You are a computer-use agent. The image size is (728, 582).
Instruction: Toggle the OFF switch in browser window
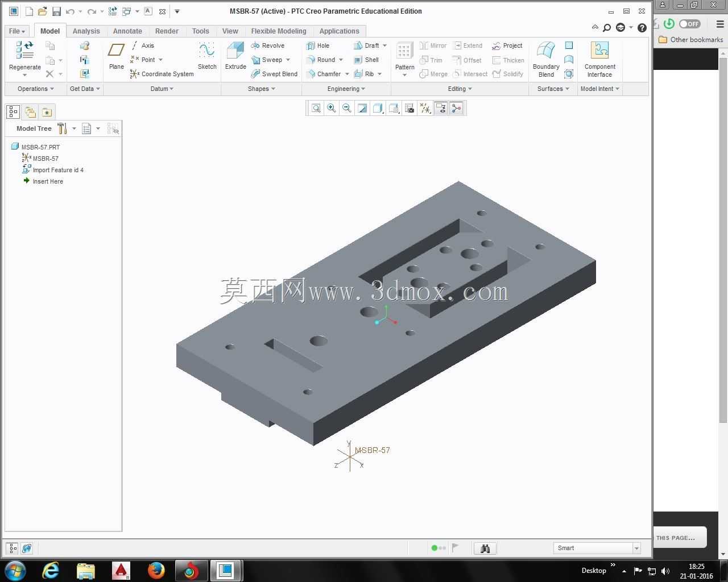tap(689, 24)
